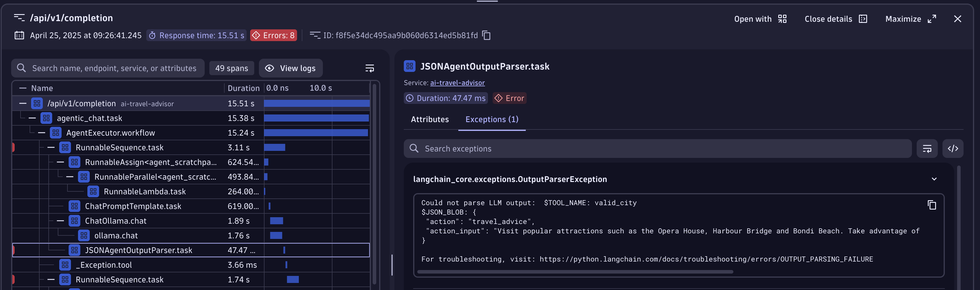Maximize the trace panel

tap(911, 19)
